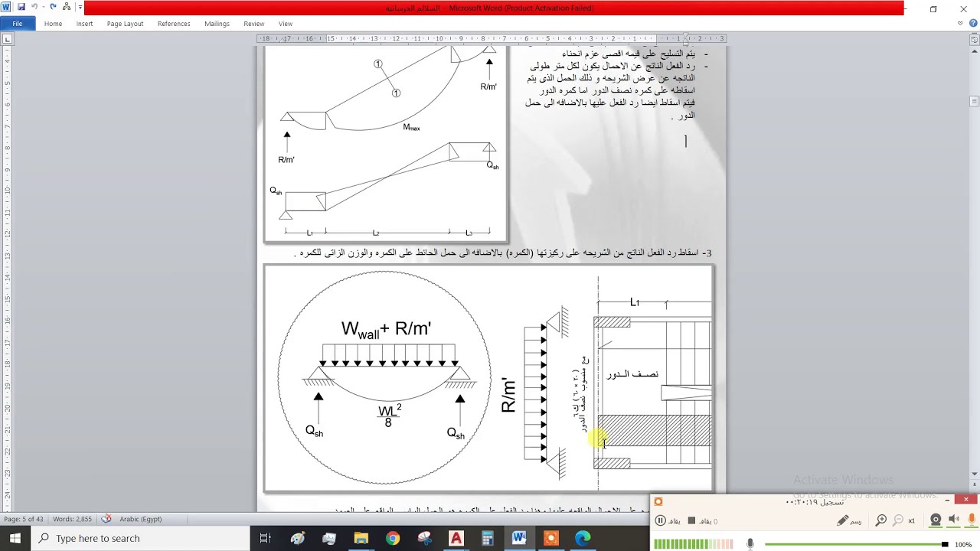This screenshot has height=551, width=980.
Task: Open the Windows Start menu
Action: 15,538
